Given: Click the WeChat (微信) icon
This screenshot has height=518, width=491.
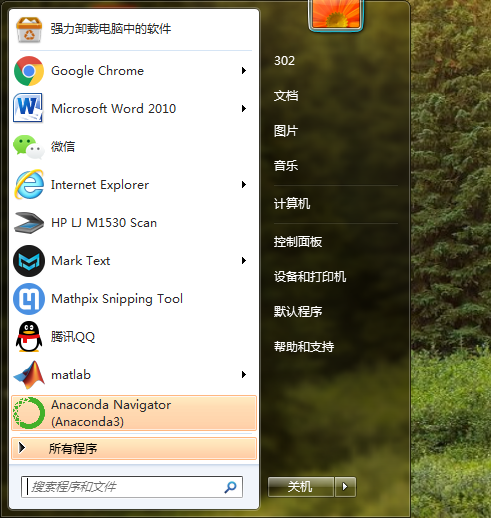Looking at the screenshot, I should (x=29, y=147).
